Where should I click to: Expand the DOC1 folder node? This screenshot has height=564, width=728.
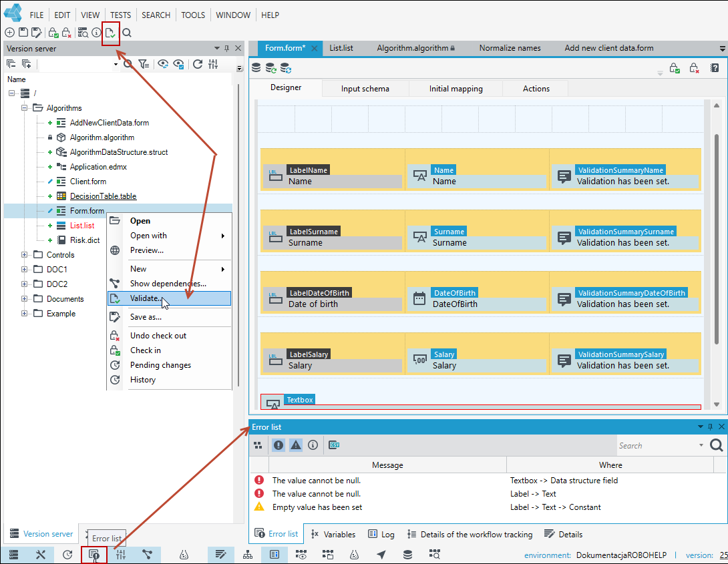click(x=24, y=270)
